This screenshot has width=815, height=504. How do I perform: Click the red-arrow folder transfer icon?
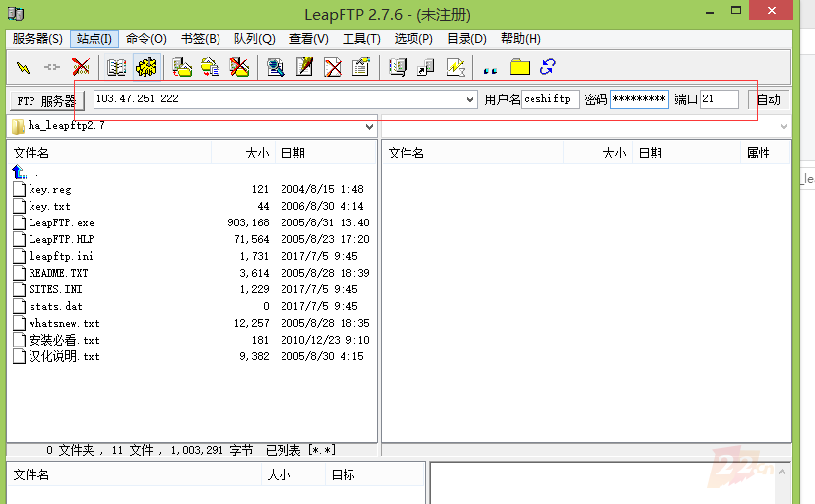coord(182,67)
